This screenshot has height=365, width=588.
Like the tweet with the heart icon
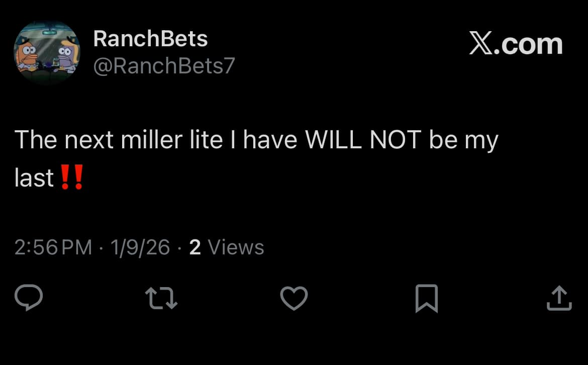coord(293,298)
